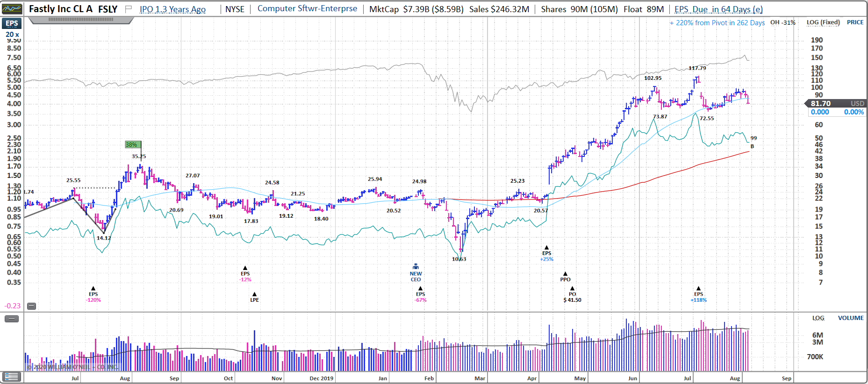This screenshot has height=384, width=868.
Task: Click the 102.95 price label
Action: click(653, 78)
